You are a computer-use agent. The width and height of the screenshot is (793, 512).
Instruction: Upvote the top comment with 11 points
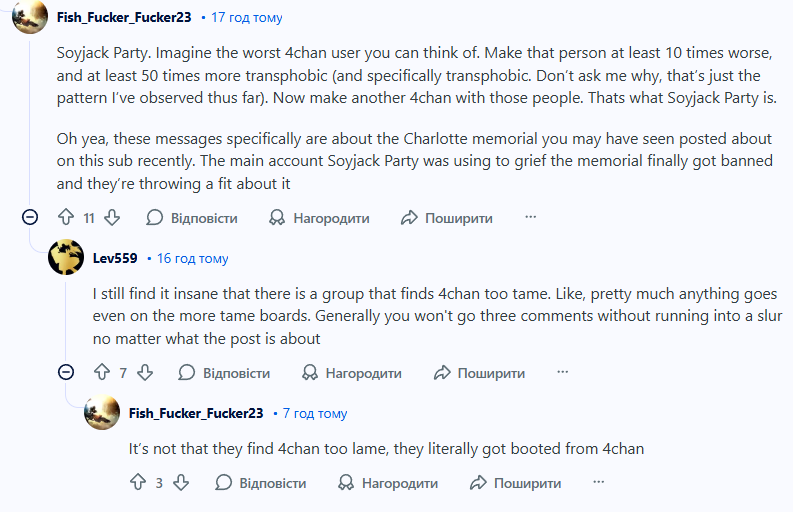(x=66, y=217)
